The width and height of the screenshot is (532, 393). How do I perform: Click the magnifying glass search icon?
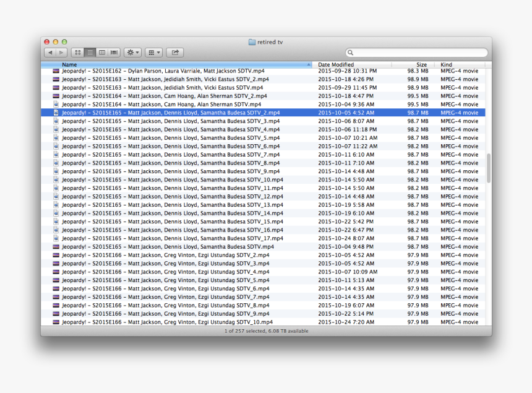351,53
